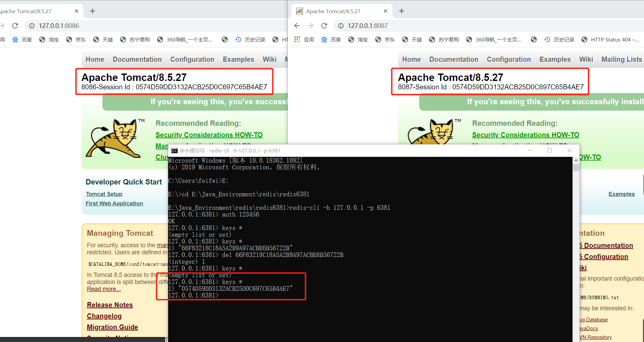The width and height of the screenshot is (644, 342).
Task: Click the 8087 page Security Considerations HOW-TO link
Action: click(x=525, y=135)
